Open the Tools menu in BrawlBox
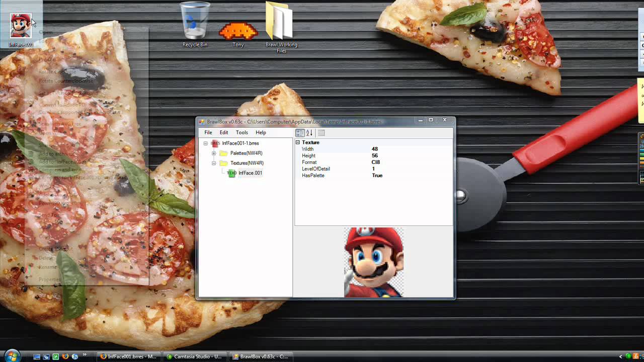644x362 pixels. 242,133
